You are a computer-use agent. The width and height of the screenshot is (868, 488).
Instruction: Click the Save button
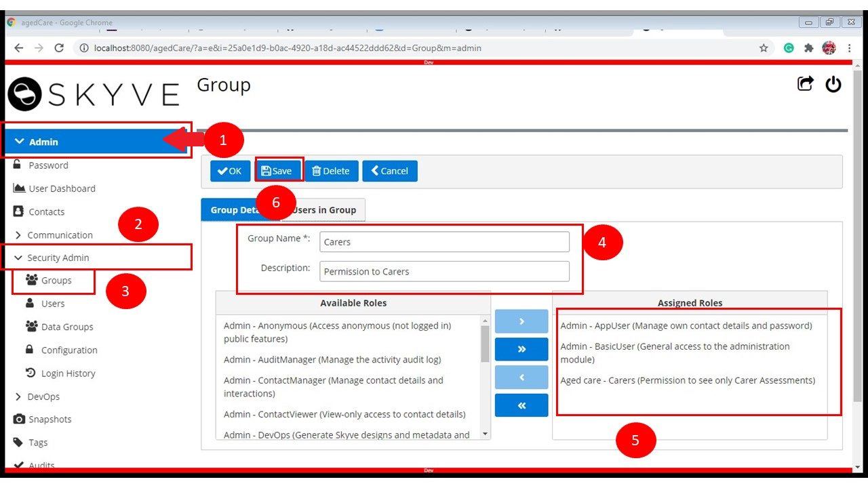(277, 171)
